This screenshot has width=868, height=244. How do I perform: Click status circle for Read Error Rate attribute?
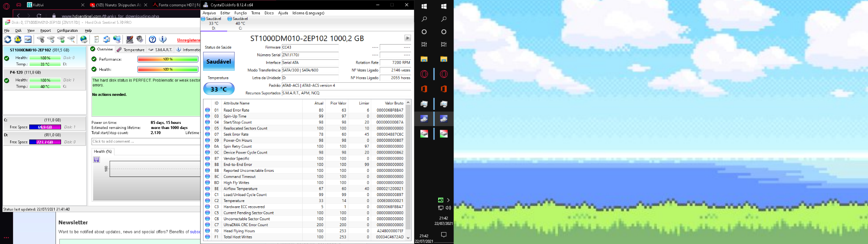point(208,110)
